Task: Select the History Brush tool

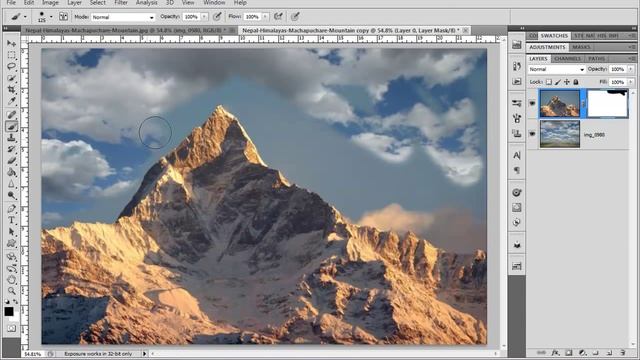Action: coord(11,149)
